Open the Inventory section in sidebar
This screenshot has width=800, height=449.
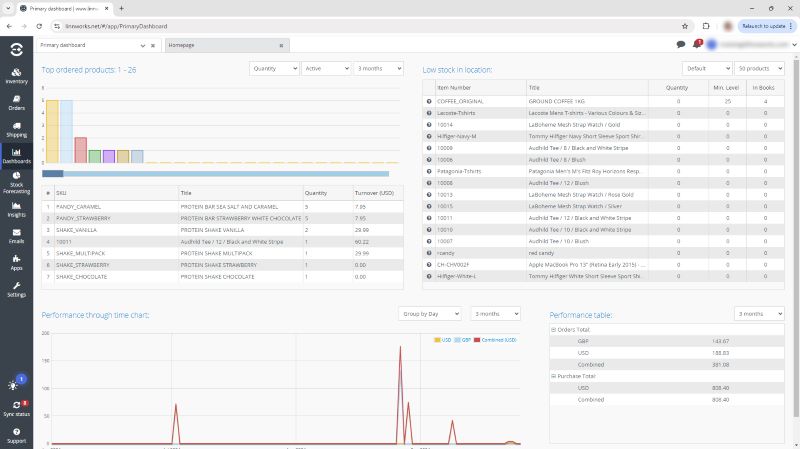click(x=16, y=76)
